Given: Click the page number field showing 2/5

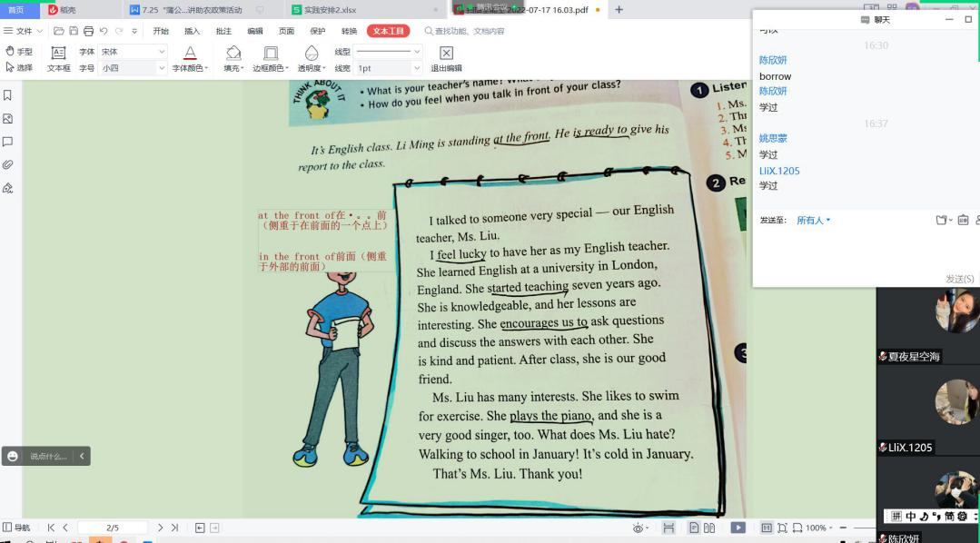Looking at the screenshot, I should pyautogui.click(x=113, y=528).
